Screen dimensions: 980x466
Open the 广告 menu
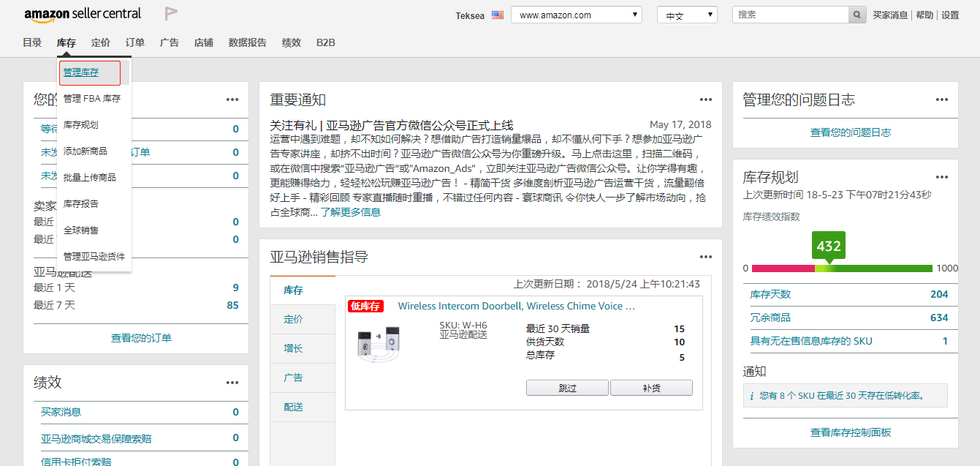point(170,42)
